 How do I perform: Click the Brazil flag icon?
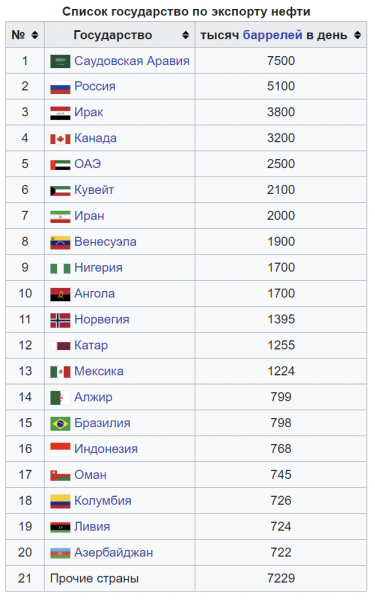tap(60, 424)
